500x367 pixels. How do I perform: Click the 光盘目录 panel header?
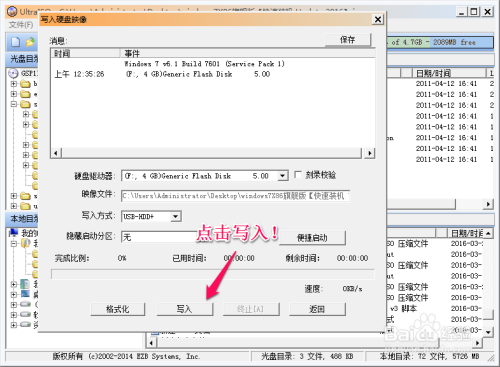23,59
